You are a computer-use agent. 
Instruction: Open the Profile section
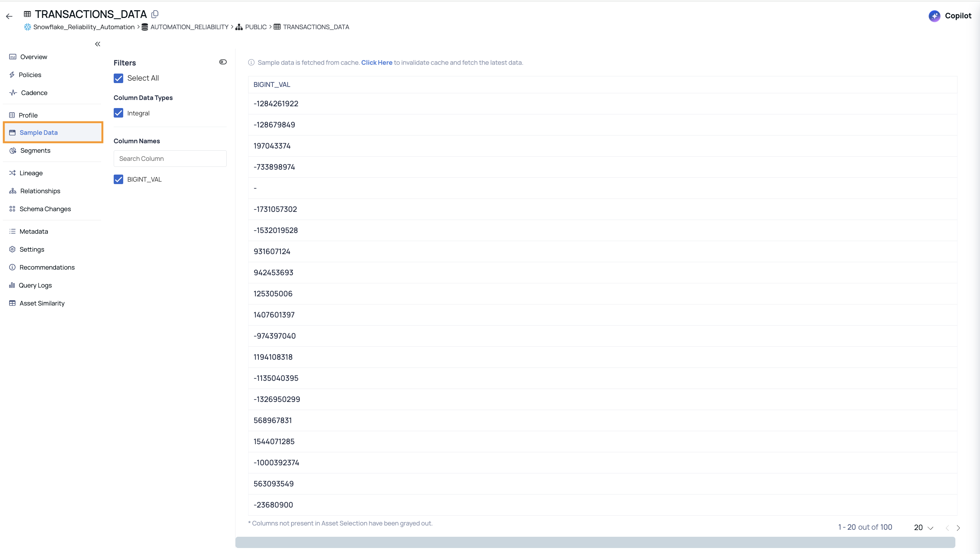28,115
